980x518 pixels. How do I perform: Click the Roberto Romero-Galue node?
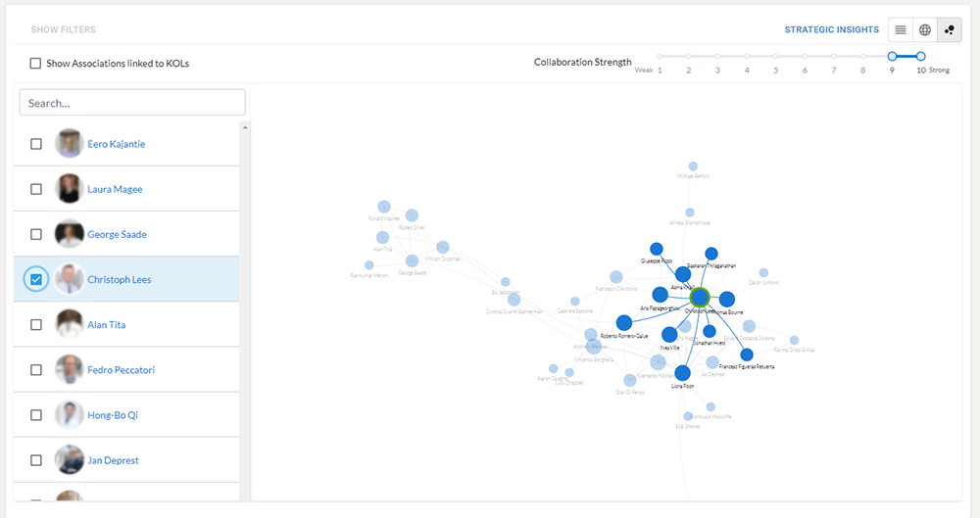click(623, 322)
